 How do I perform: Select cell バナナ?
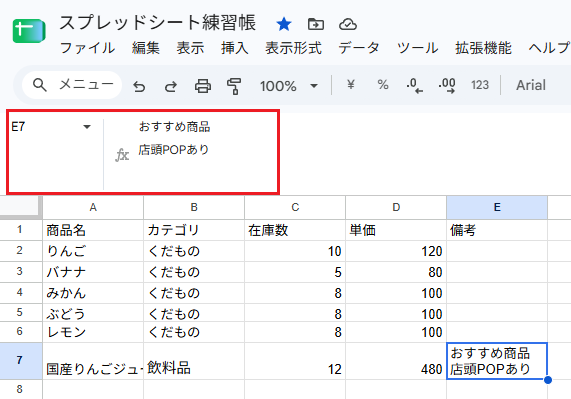[93, 272]
